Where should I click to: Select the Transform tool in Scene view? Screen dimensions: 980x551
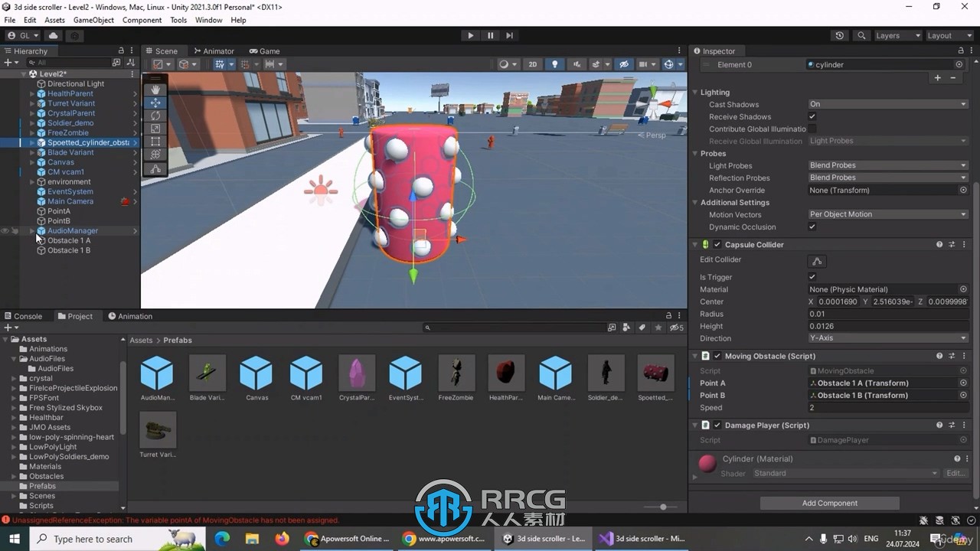(155, 155)
